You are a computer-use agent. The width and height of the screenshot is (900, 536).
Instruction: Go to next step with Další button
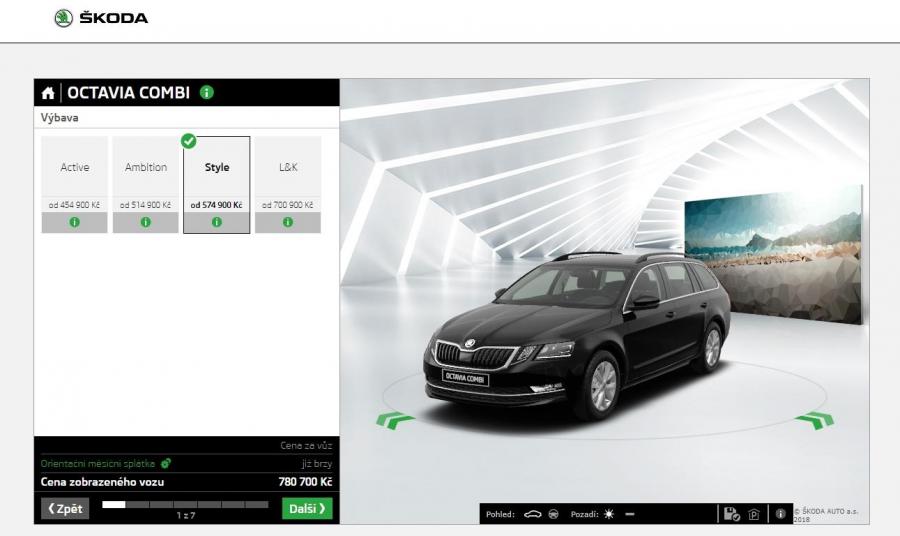coord(307,509)
